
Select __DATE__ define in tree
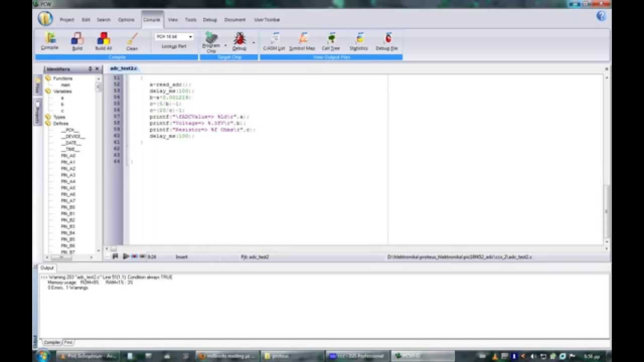[x=71, y=143]
